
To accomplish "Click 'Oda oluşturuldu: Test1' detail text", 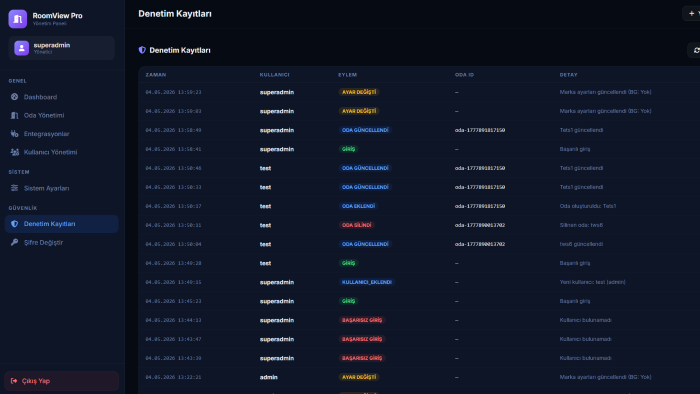I will pos(588,206).
